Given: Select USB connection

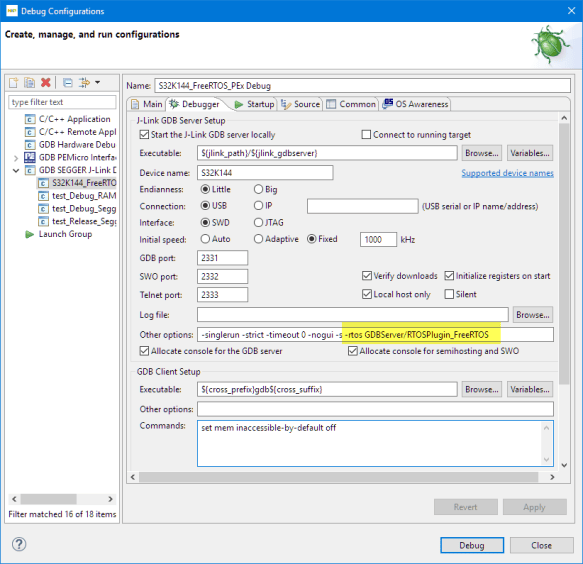Looking at the screenshot, I should coord(205,205).
